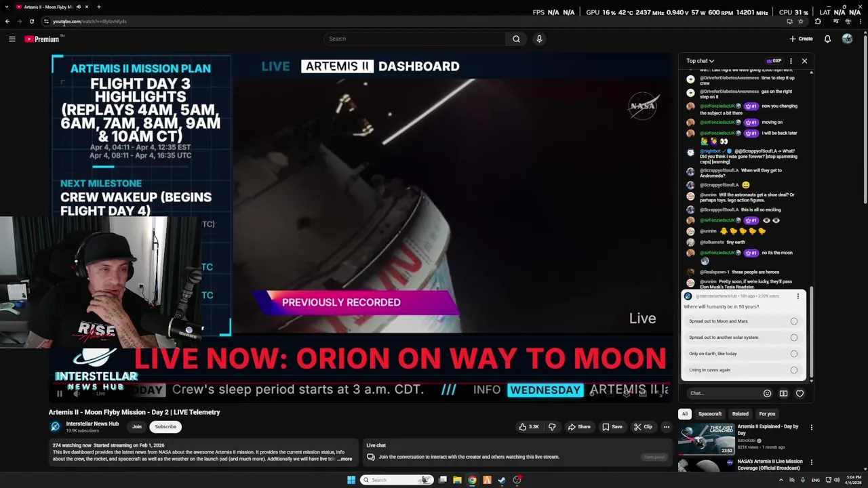Join the Interstellar News Hub channel
The image size is (868, 488).
click(137, 427)
